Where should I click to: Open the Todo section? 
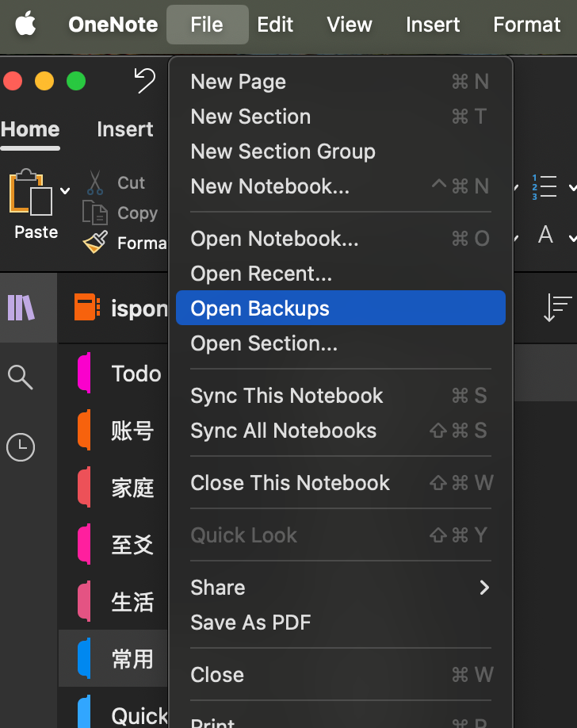[136, 374]
